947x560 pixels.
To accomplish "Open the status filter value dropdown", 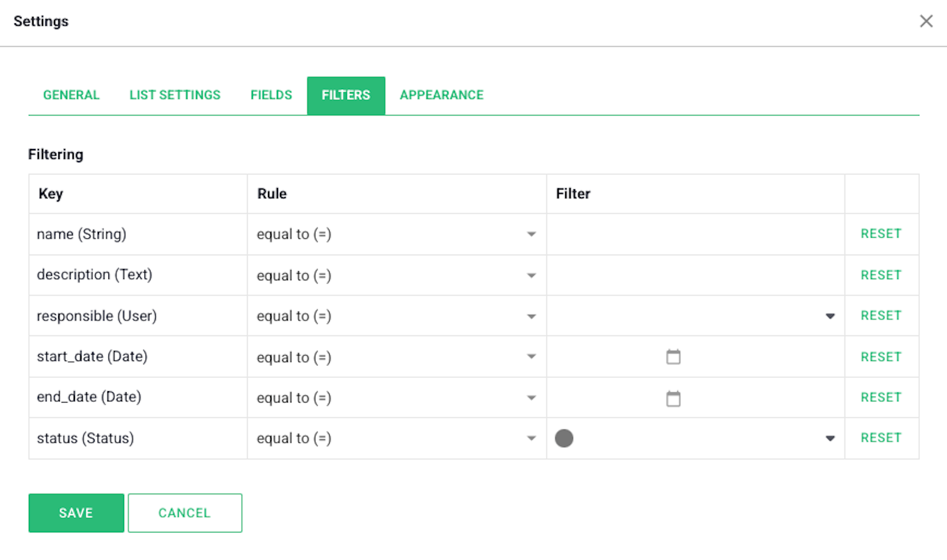I will coord(830,438).
